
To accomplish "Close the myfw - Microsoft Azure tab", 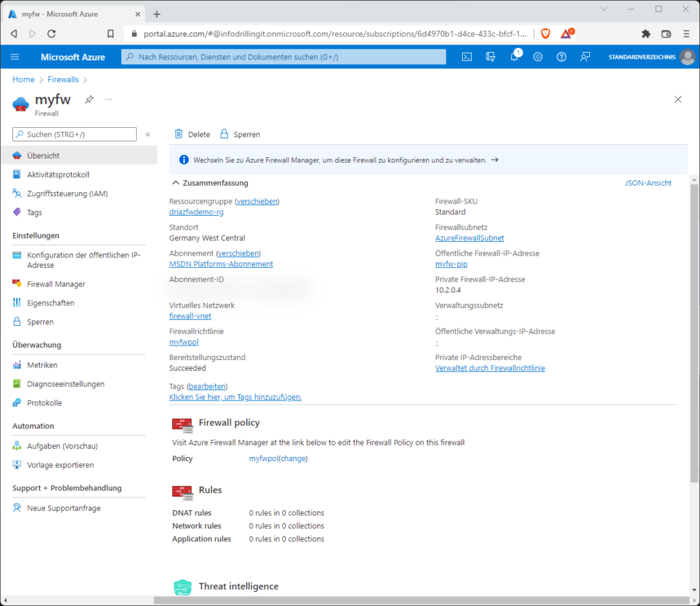I will coord(137,14).
